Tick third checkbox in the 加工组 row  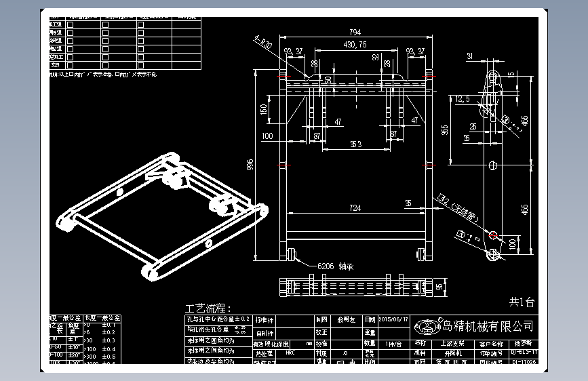pos(140,25)
